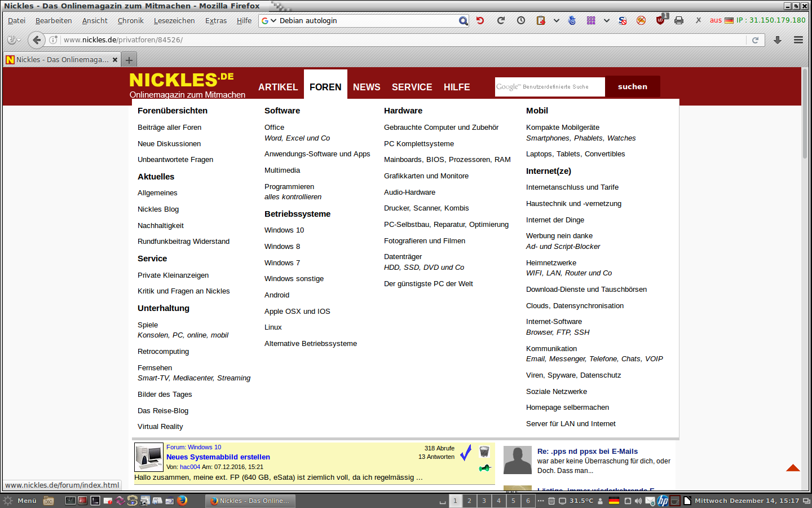Open the Lesezeichen menu
Image resolution: width=812 pixels, height=508 pixels.
174,21
